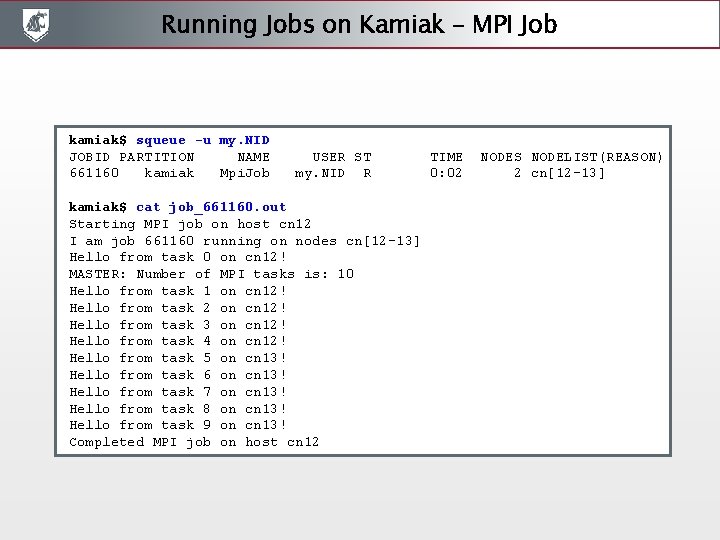This screenshot has height=540, width=720.
Task: Click 'Hello from task 1 on cn12!'
Action: point(178,291)
